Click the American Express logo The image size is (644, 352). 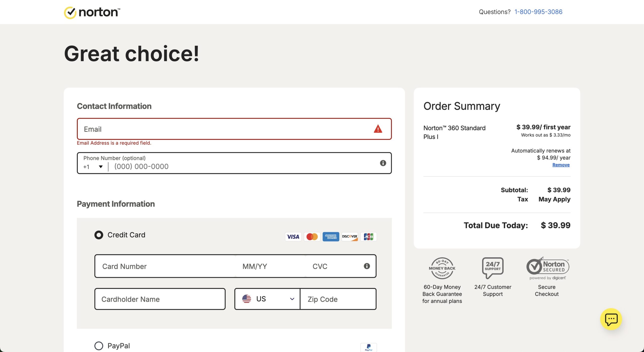tap(331, 237)
